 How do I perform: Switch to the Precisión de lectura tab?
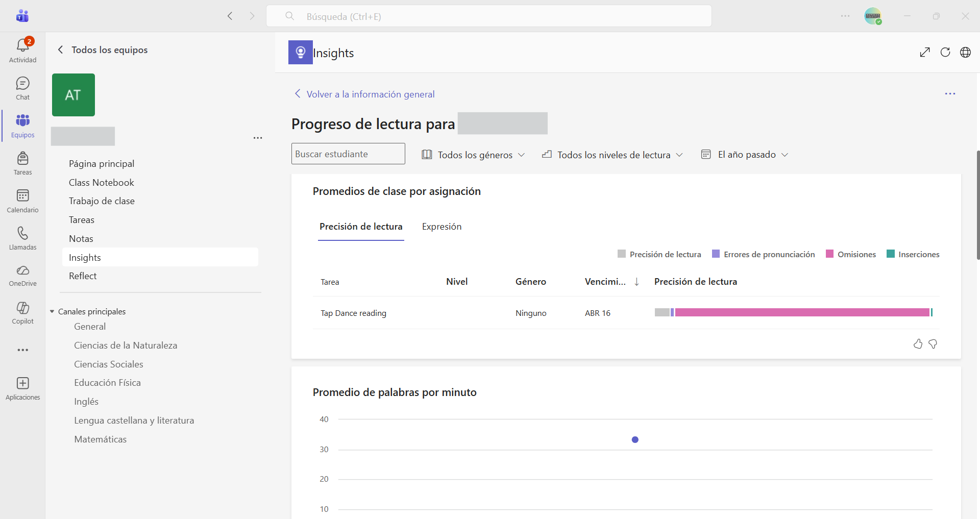[361, 227]
